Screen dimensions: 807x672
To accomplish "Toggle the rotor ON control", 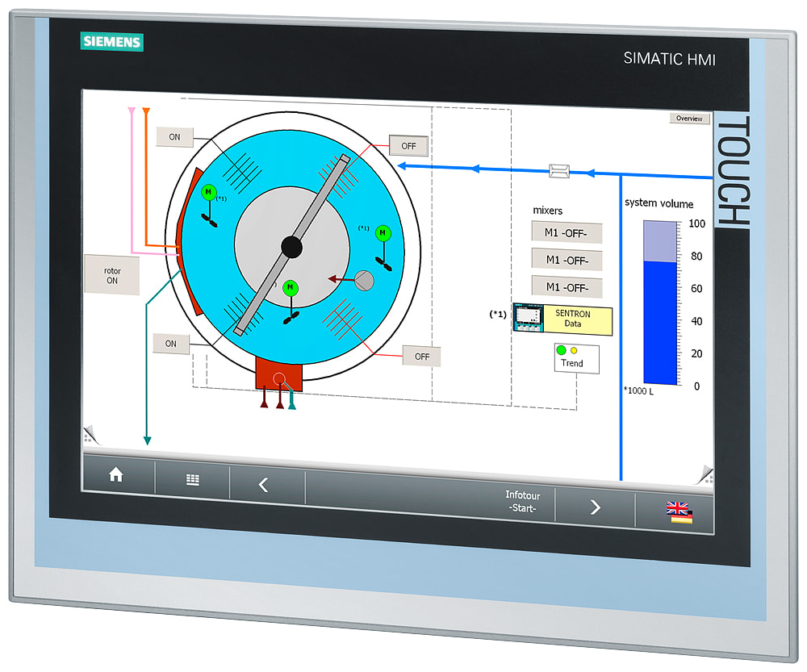I will pos(111,274).
